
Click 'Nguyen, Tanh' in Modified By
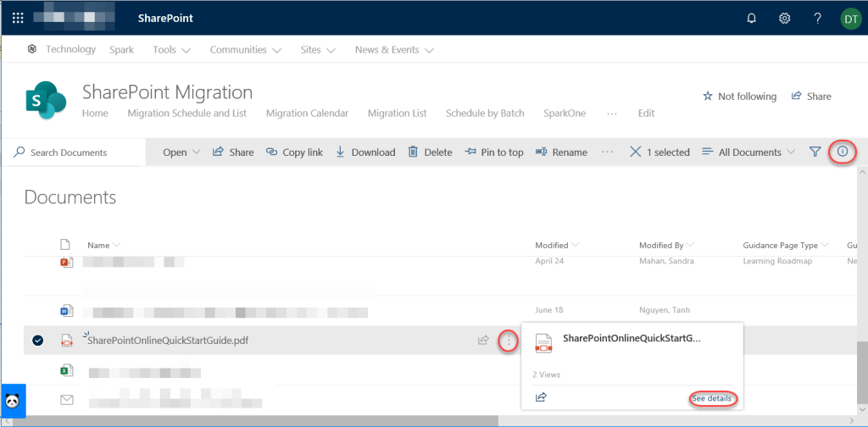[x=665, y=310]
